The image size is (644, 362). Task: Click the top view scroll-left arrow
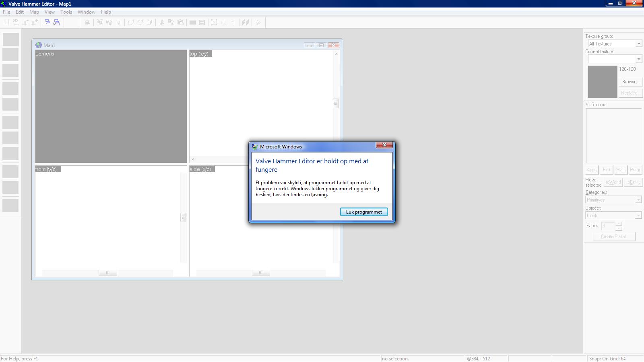pyautogui.click(x=193, y=159)
